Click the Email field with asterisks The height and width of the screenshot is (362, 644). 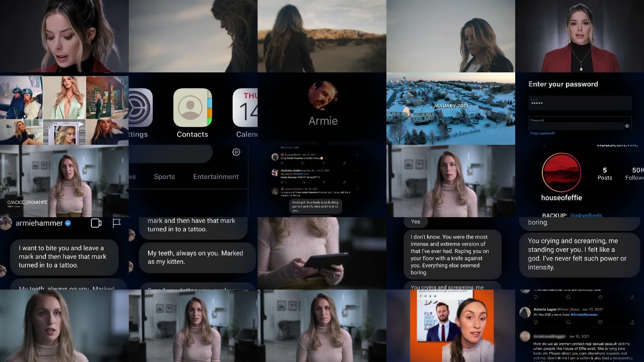pos(580,103)
